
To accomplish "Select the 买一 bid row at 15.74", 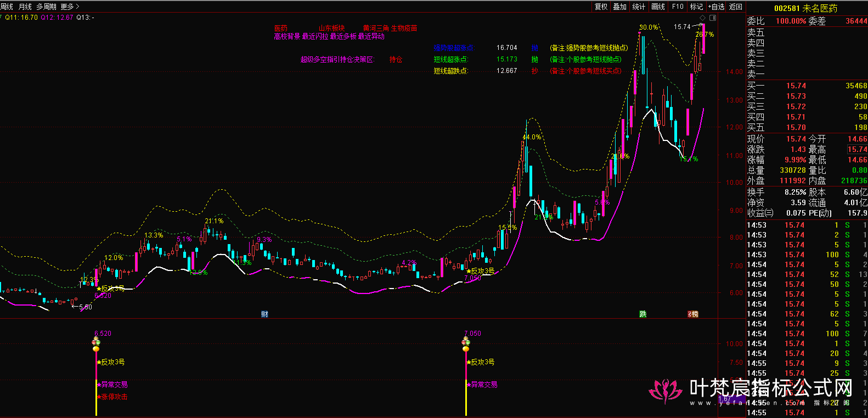I will click(x=807, y=86).
